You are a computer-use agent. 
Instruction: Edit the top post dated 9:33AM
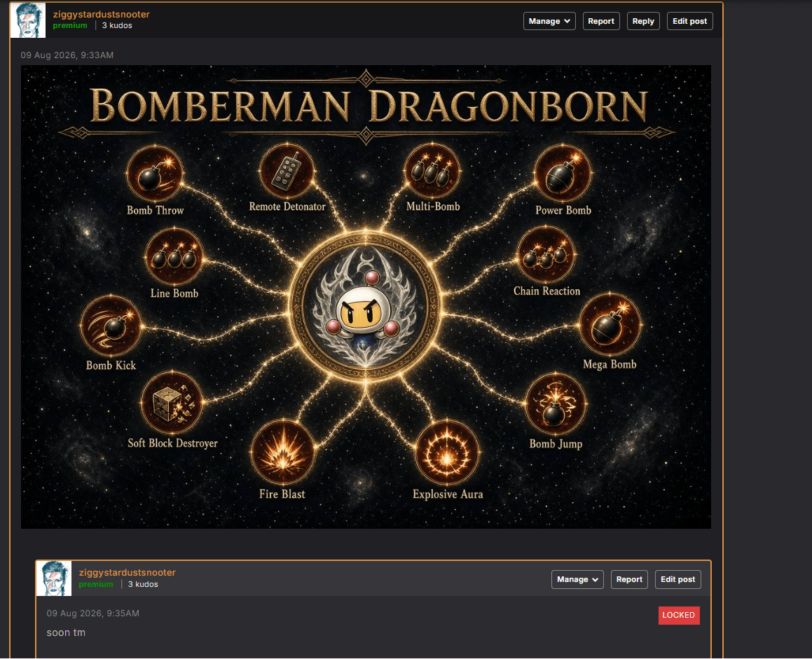click(690, 21)
